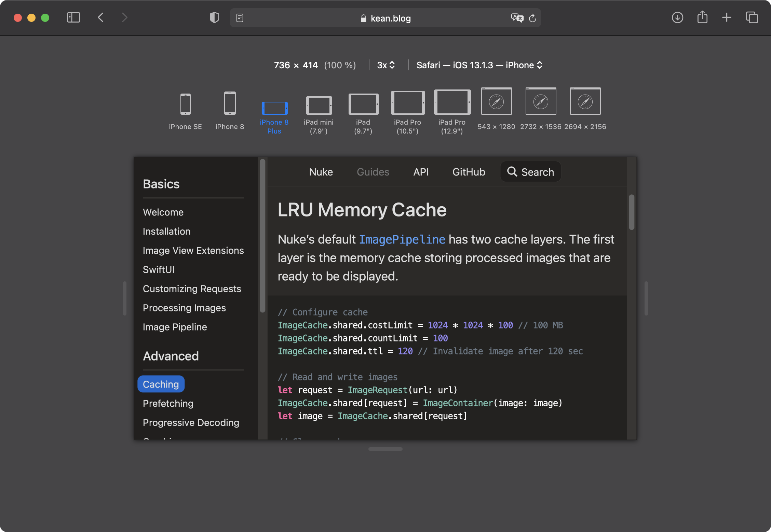Image resolution: width=771 pixels, height=532 pixels.
Task: Click the kean.blog address field
Action: tap(385, 18)
